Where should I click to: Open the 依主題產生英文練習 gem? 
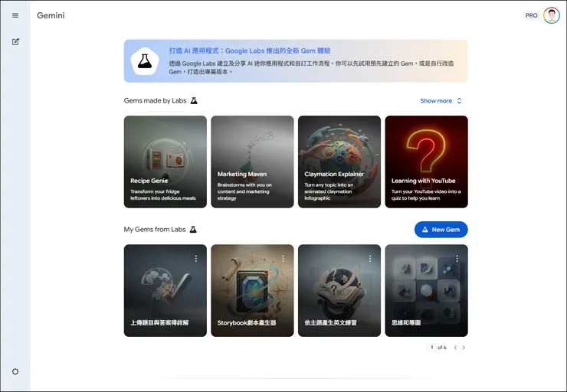pyautogui.click(x=339, y=290)
